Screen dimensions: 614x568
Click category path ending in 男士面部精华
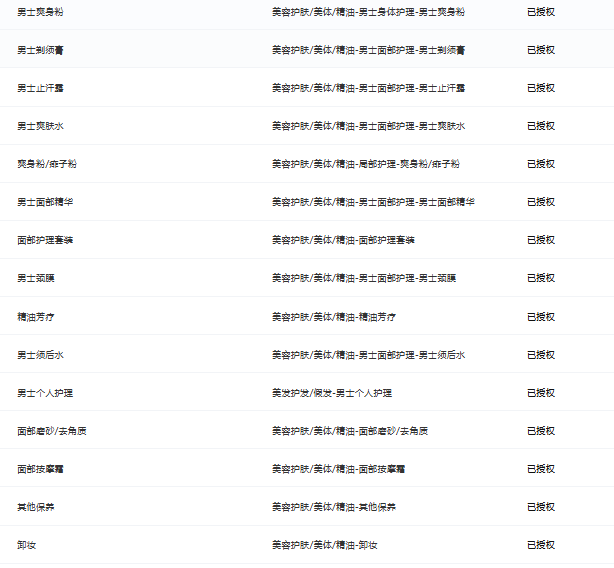pyautogui.click(x=373, y=202)
